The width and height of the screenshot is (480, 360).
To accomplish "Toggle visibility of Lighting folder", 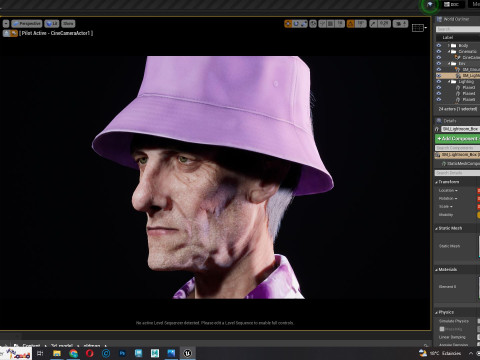I will tap(439, 81).
